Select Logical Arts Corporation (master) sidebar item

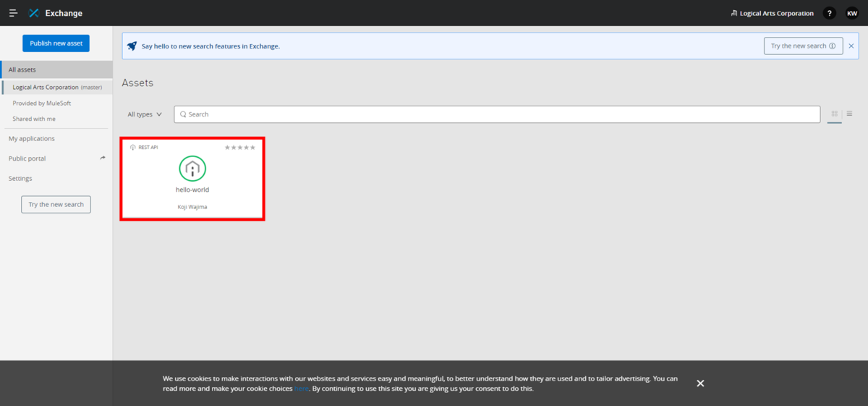click(x=56, y=87)
